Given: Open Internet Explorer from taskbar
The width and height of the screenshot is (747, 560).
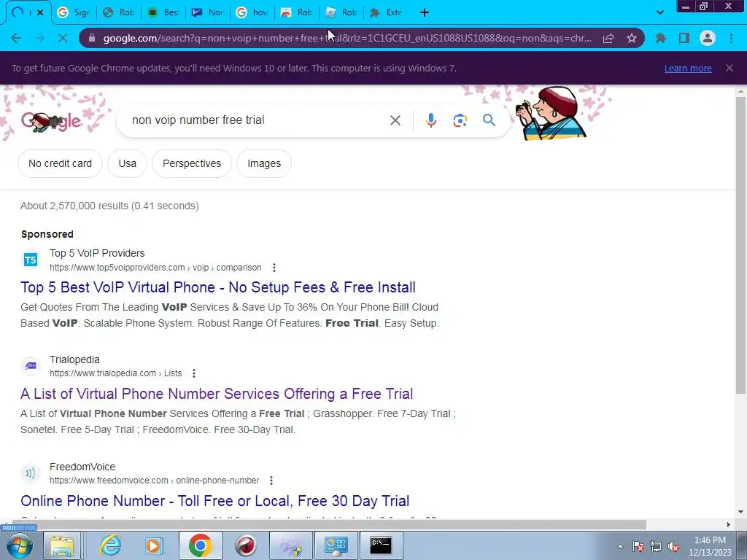Looking at the screenshot, I should [x=111, y=545].
